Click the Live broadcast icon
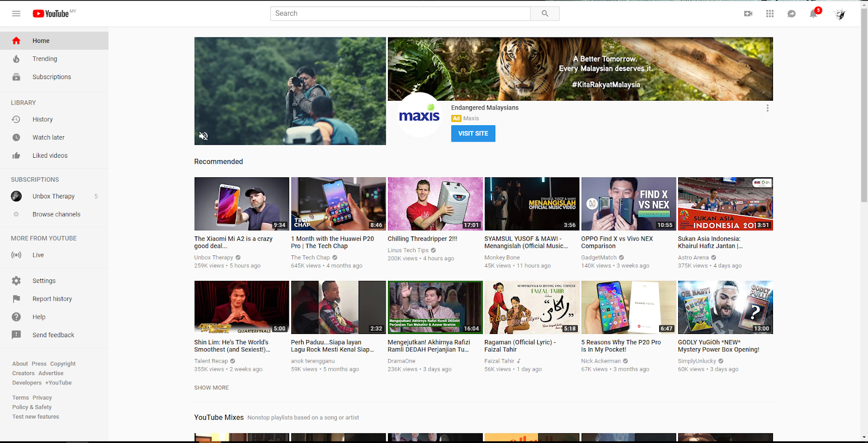This screenshot has width=868, height=443. click(x=16, y=255)
